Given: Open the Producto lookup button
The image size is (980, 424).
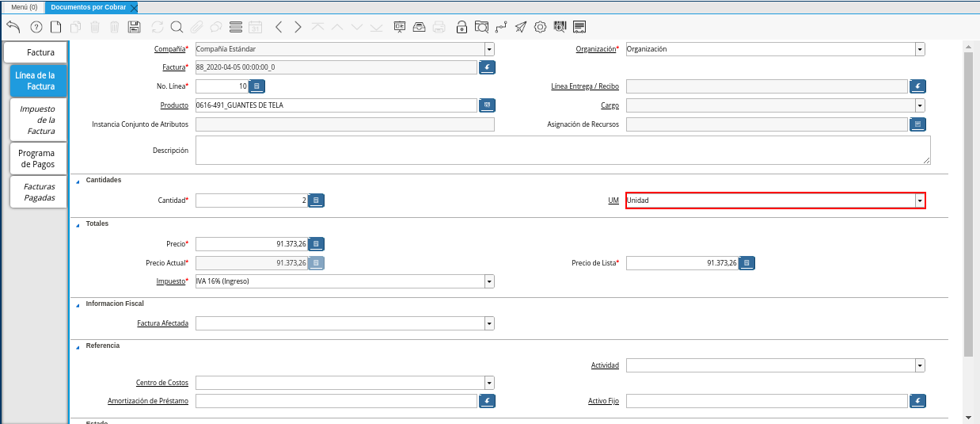Looking at the screenshot, I should click(487, 105).
